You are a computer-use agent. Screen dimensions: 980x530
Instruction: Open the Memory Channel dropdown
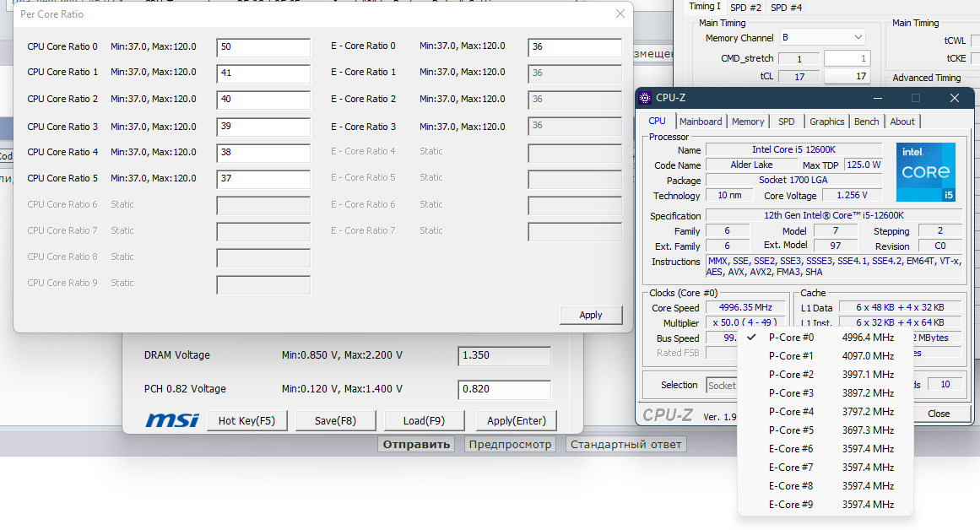822,37
